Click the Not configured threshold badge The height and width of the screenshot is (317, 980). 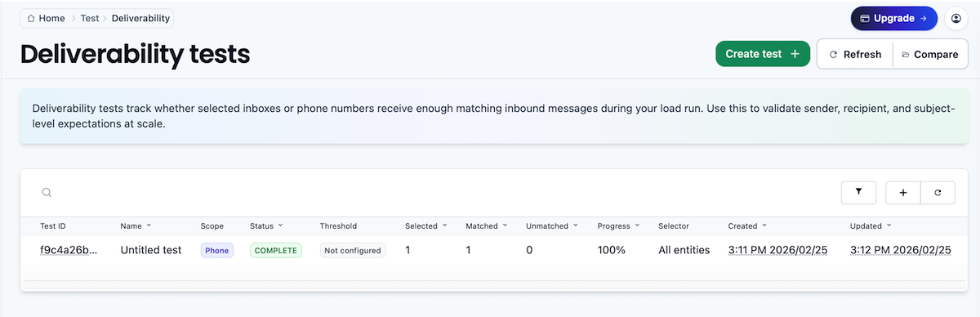tap(353, 250)
